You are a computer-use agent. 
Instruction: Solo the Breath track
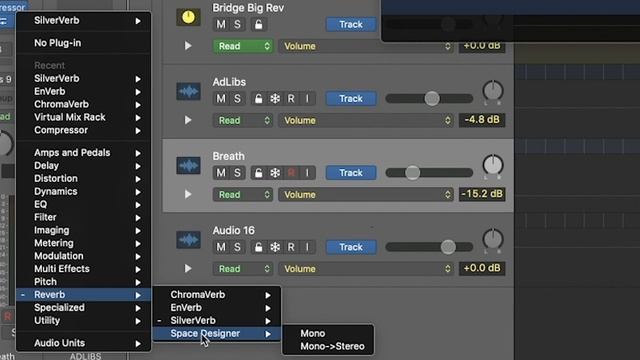[237, 173]
